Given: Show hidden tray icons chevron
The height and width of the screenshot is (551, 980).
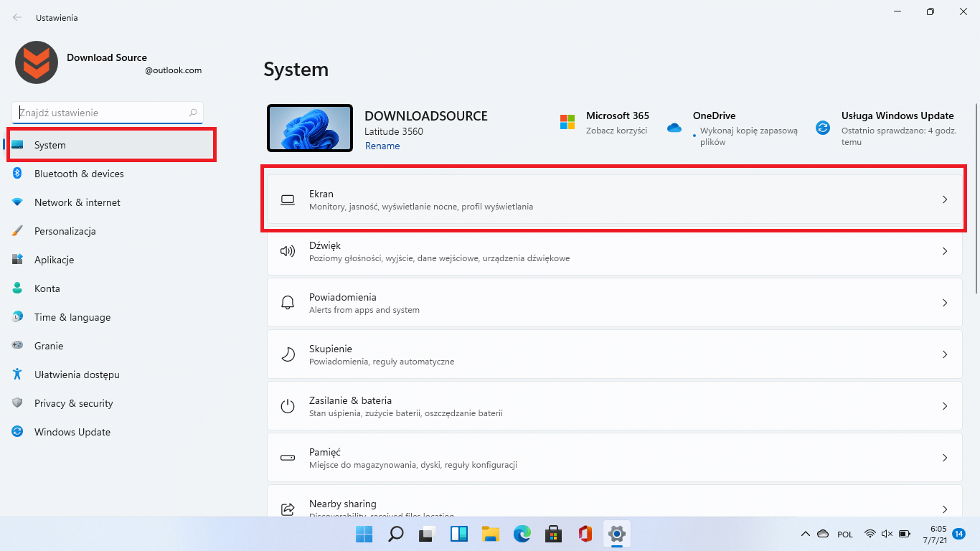Looking at the screenshot, I should pyautogui.click(x=806, y=534).
